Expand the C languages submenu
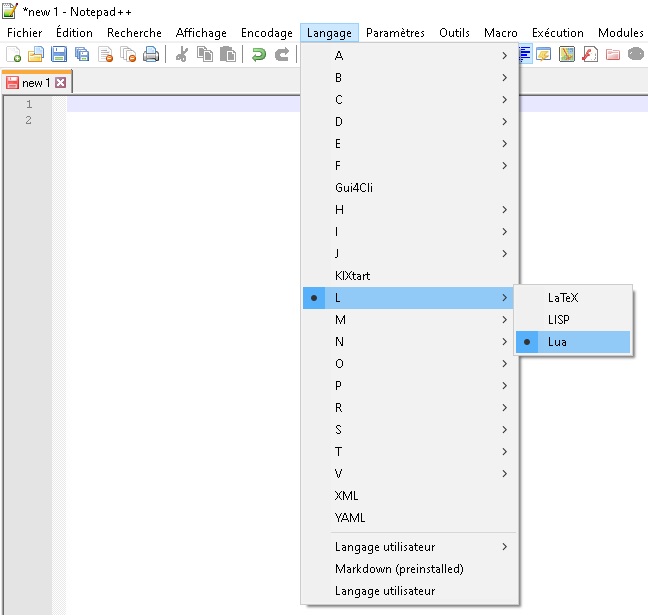 coord(410,100)
